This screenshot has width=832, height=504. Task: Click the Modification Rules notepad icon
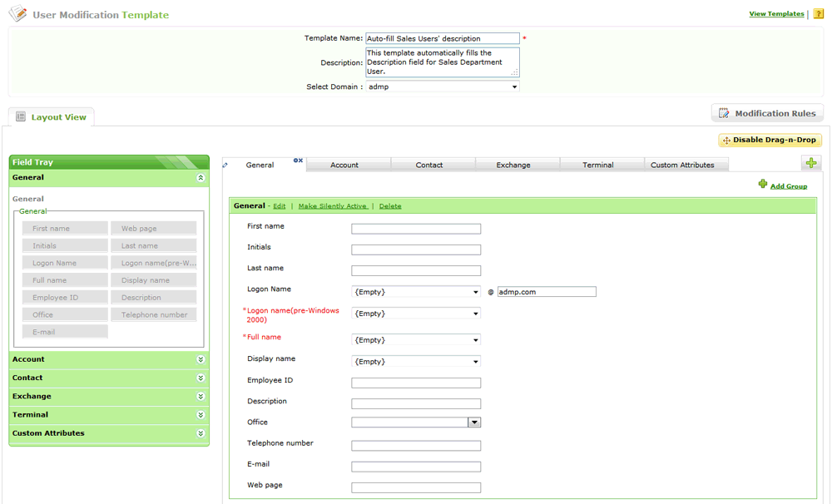(x=724, y=113)
